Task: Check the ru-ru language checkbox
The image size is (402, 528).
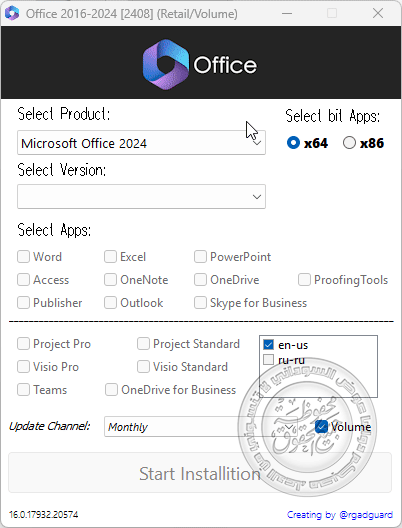Action: click(268, 359)
